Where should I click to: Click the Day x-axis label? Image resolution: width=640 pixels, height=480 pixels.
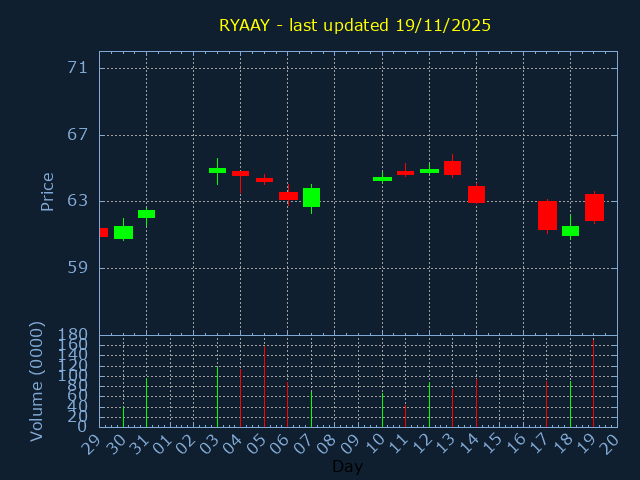(347, 466)
